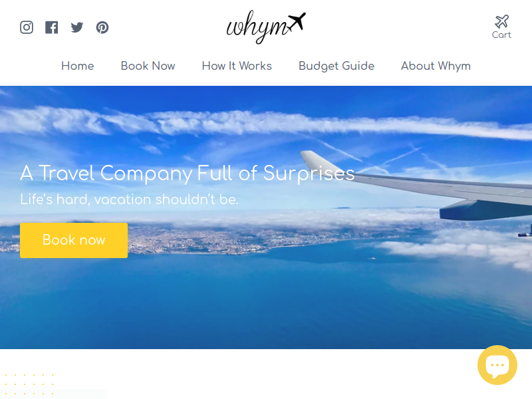Open the airplane Cart icon
Viewport: 532px width, 399px height.
[501, 22]
